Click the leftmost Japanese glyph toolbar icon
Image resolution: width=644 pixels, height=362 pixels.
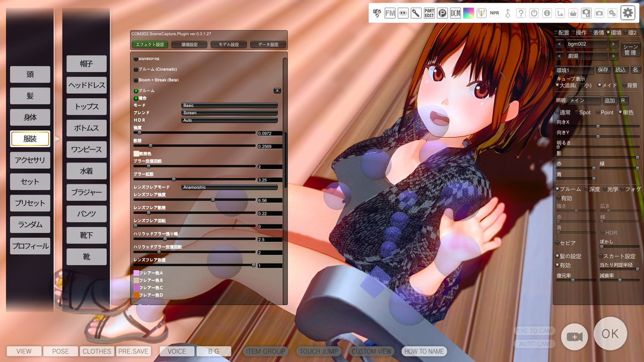point(377,13)
